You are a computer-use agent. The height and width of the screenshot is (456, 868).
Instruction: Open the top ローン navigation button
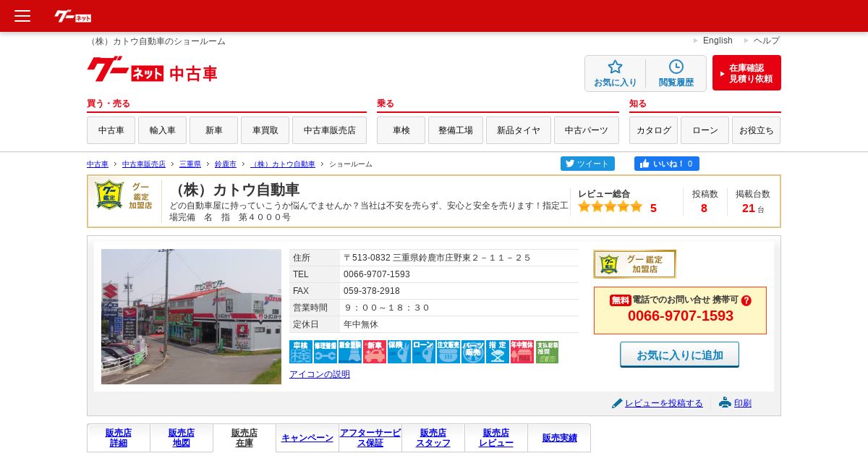click(x=705, y=130)
